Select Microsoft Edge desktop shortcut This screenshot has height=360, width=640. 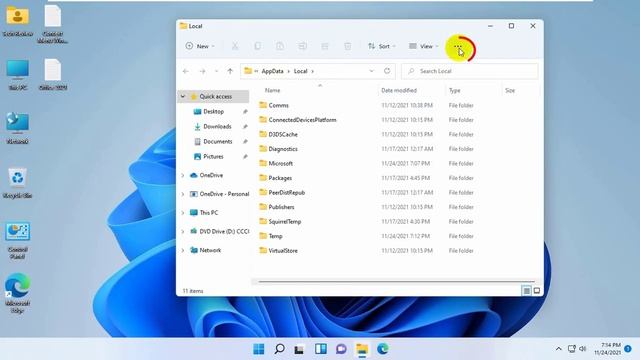[17, 293]
